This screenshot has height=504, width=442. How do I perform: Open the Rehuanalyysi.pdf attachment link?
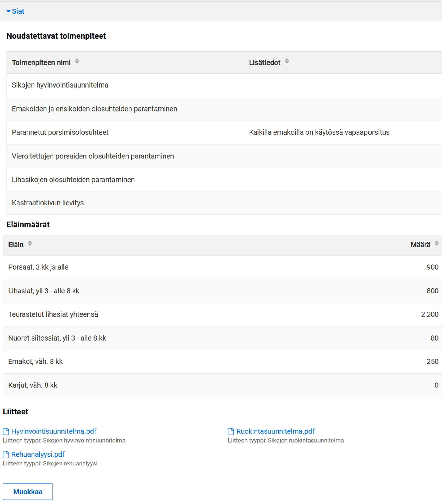(x=38, y=454)
